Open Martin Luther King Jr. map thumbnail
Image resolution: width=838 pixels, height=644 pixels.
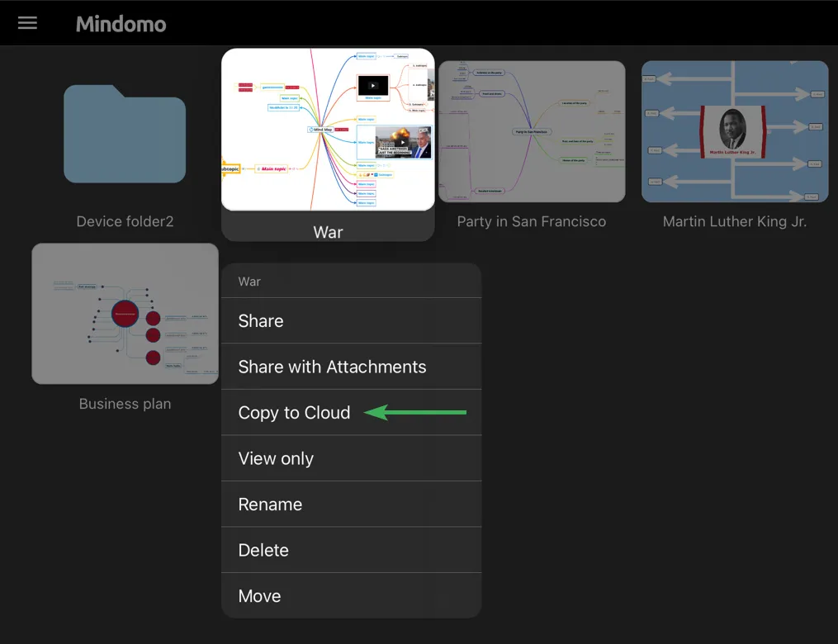[735, 131]
